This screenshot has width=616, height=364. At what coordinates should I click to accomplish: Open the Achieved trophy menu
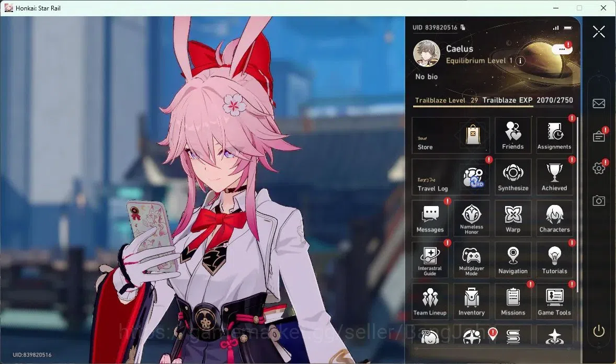554,177
